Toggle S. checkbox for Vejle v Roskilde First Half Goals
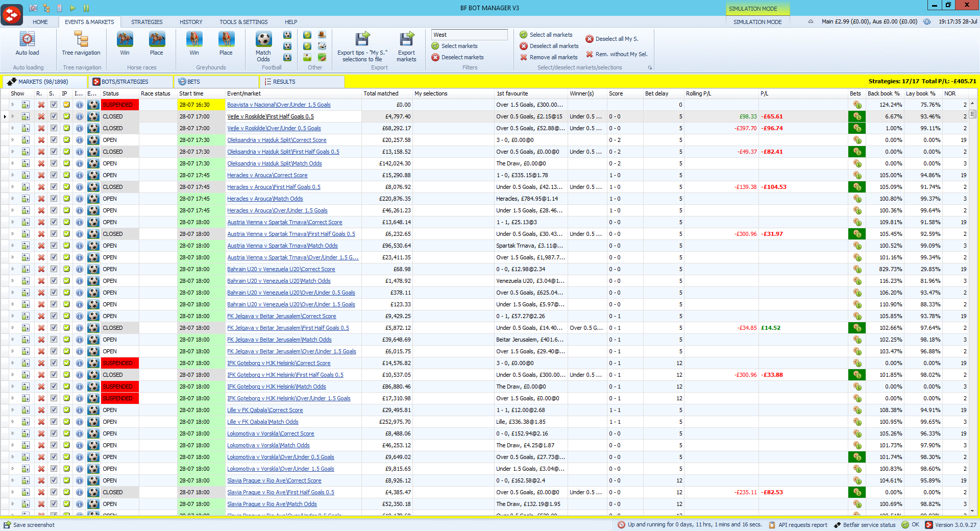 click(x=54, y=116)
